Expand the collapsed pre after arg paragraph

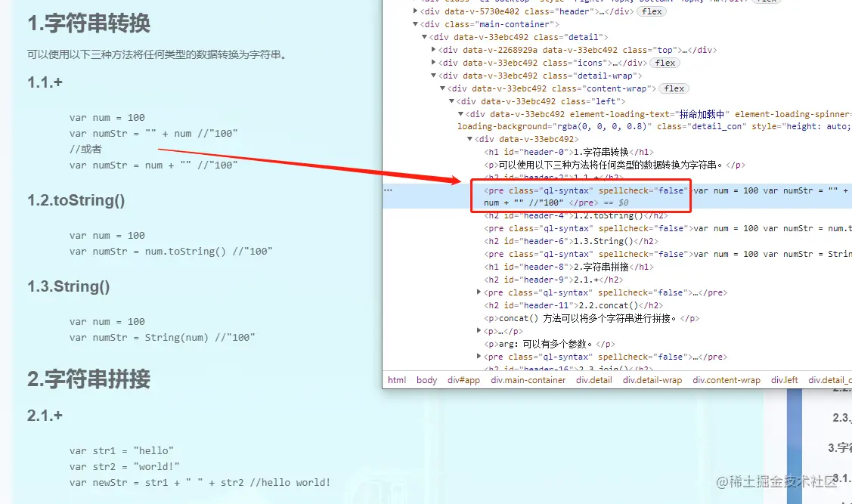[479, 357]
